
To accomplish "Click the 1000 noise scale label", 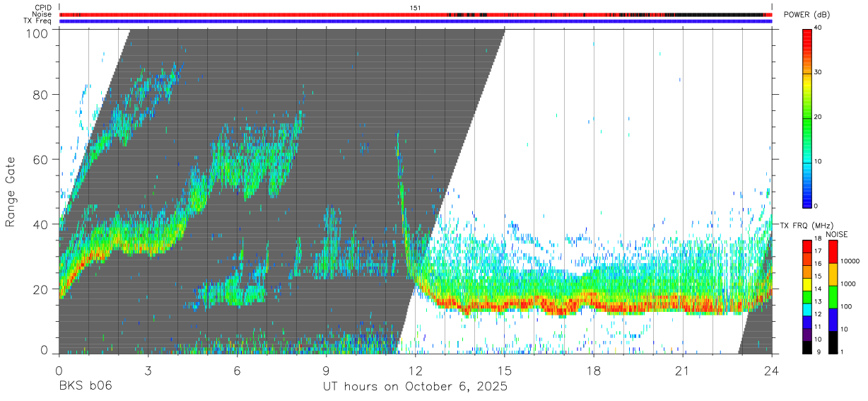I will (848, 284).
